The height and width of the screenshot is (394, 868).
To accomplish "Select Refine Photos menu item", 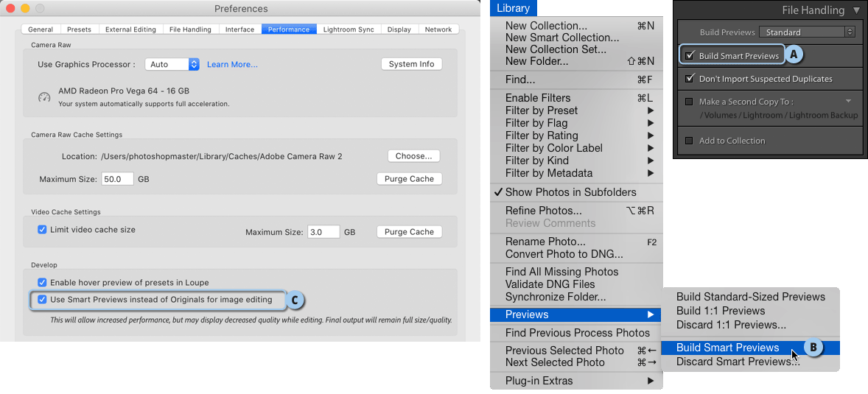I will tap(576, 211).
